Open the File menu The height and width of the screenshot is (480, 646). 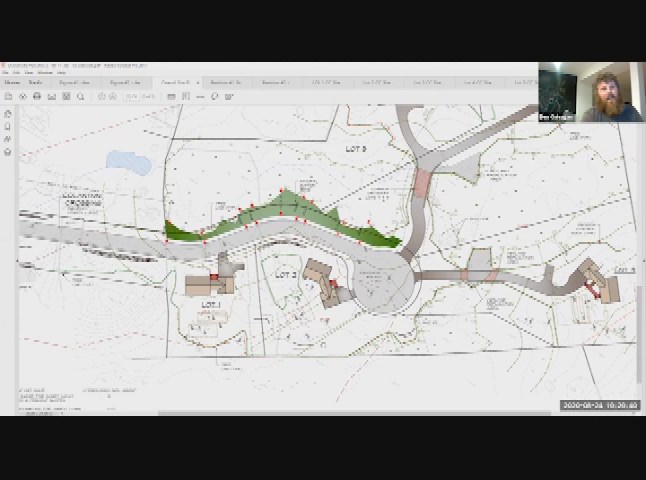5,73
